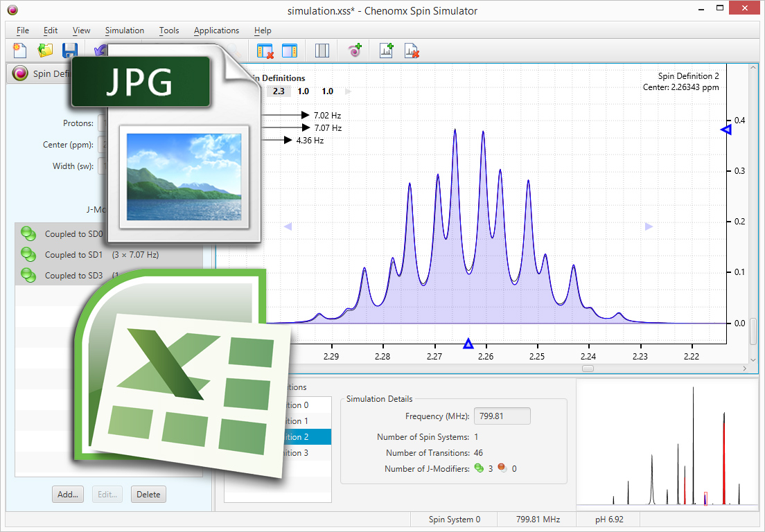Click the Spin Definition 2 label
Viewport: 765px width, 532px height.
click(688, 76)
